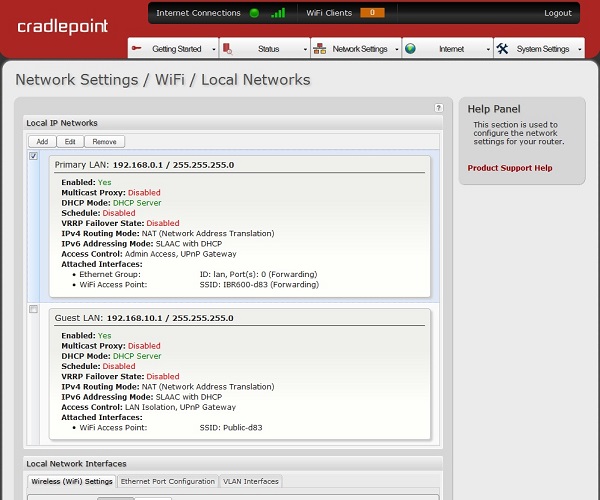
Task: Check the Guest LAN checkbox
Action: coord(34,309)
